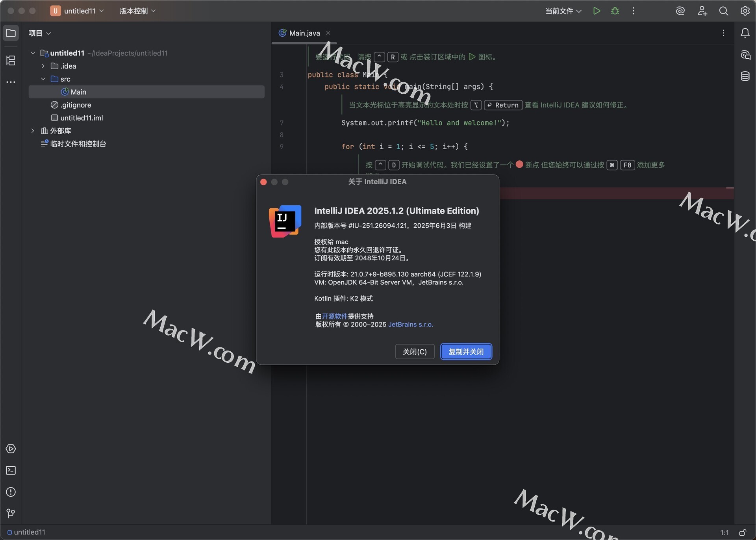Open the Git version control icon

(x=11, y=513)
